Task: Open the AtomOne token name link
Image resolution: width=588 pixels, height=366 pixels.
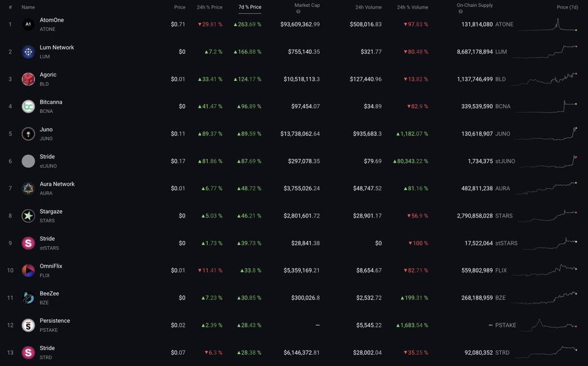Action: (x=52, y=20)
